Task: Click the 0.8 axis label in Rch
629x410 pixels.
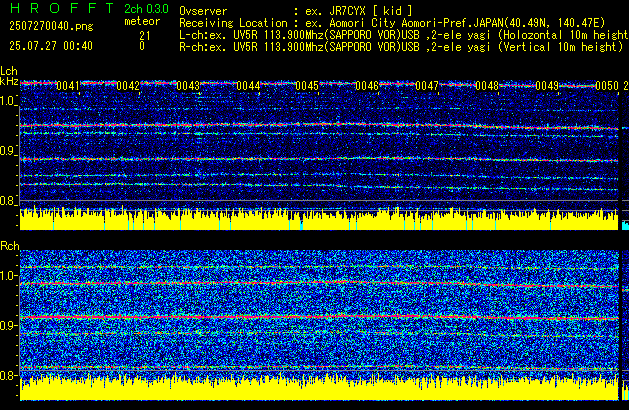Action: point(8,375)
